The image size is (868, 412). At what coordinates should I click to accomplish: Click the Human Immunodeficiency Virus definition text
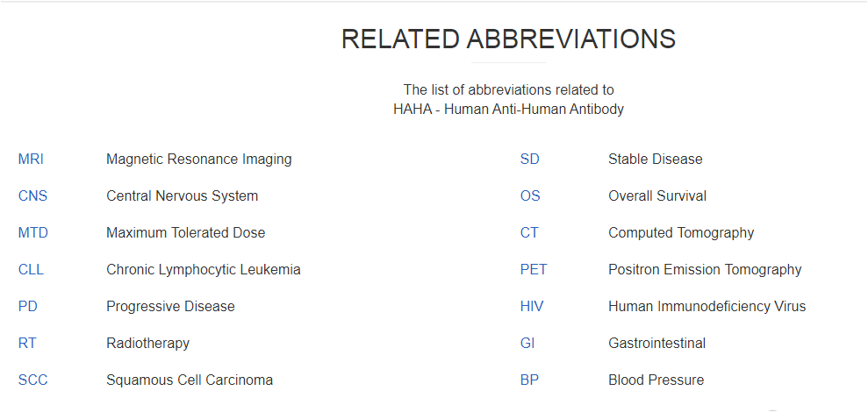point(707,307)
